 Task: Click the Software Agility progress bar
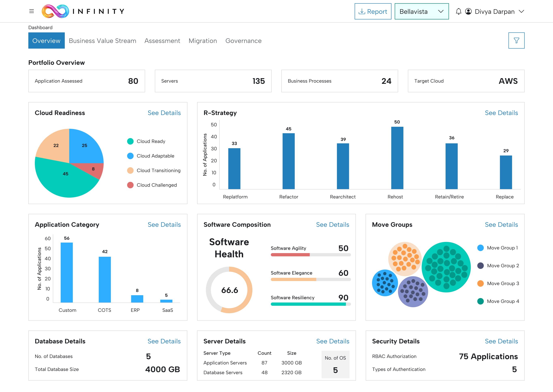311,255
